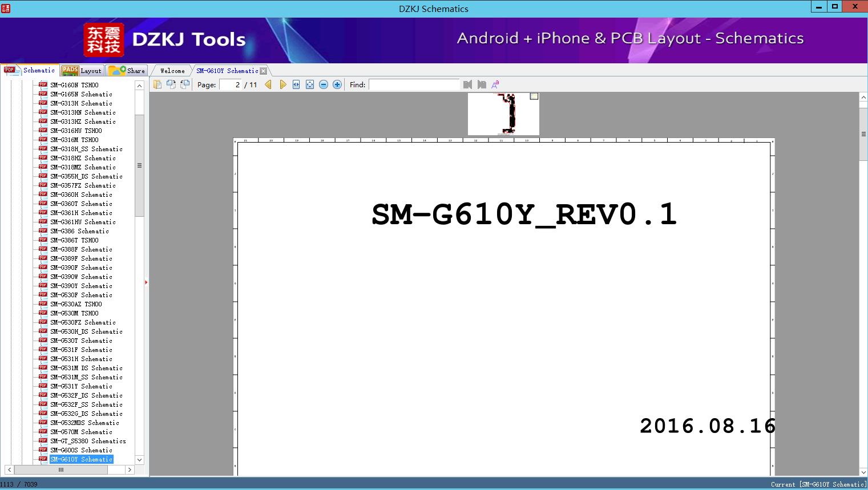Select SM-G531M_SS Schematic tree item

(86, 377)
